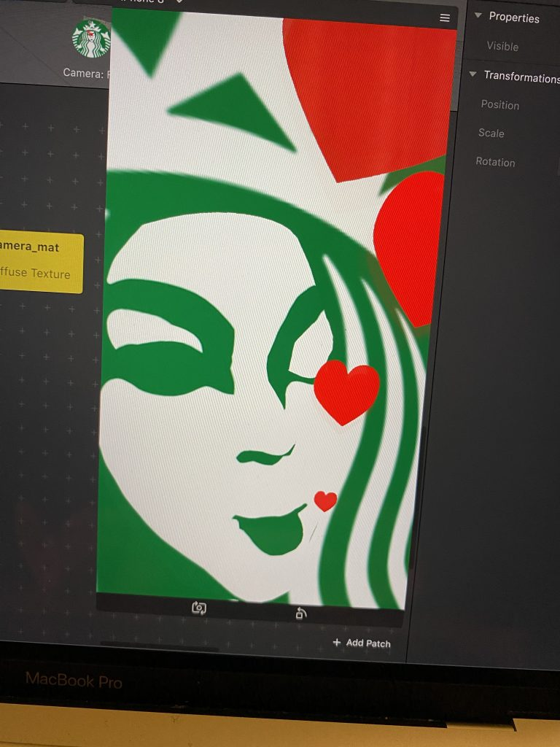Click the Camera label under the logo
The image size is (560, 747).
(85, 73)
